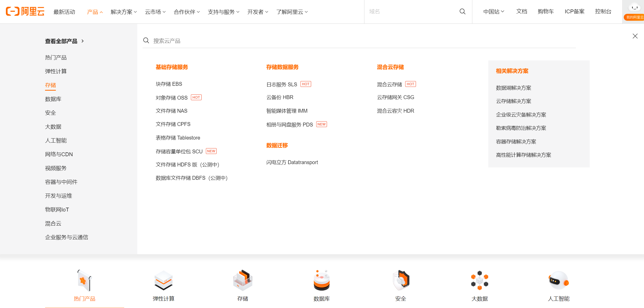Click the 大数据 hexagon cluster icon
Viewport: 644px width, 308px height.
pos(480,280)
